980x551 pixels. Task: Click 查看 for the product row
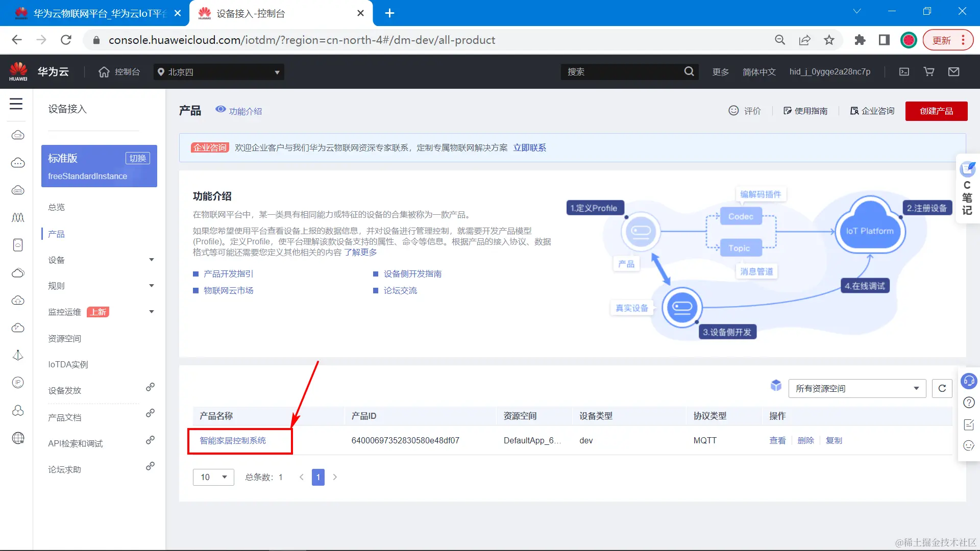pos(777,440)
